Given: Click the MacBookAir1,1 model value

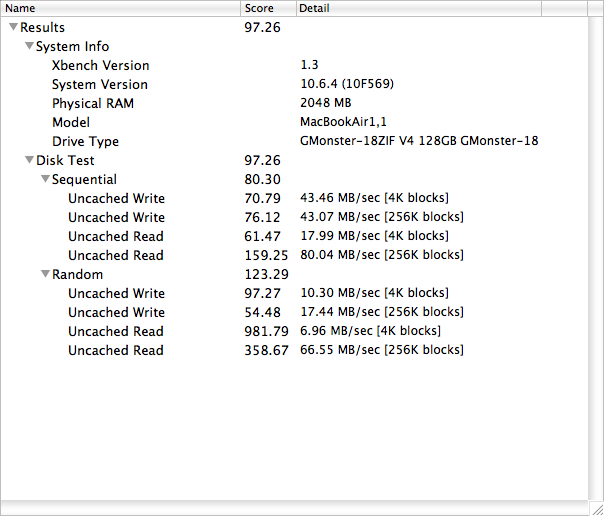Looking at the screenshot, I should click(343, 122).
